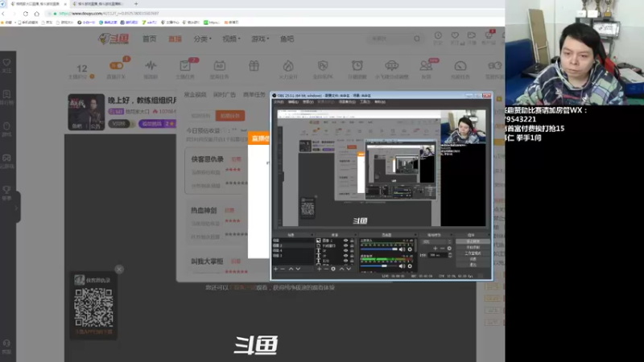Expand the left sidebar arrow handle
Screen dimensions: 644x362
tap(16, 208)
